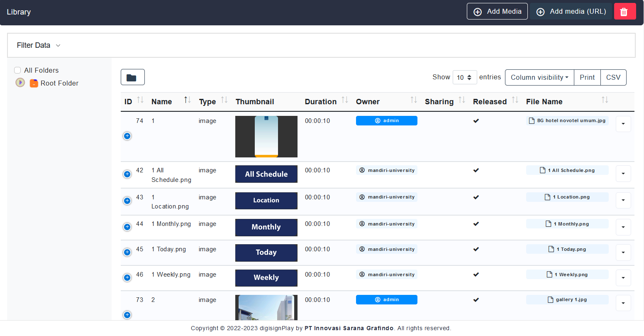Viewport: 644px width, 336px height.
Task: Open the All Schedule thumbnail
Action: 266,174
